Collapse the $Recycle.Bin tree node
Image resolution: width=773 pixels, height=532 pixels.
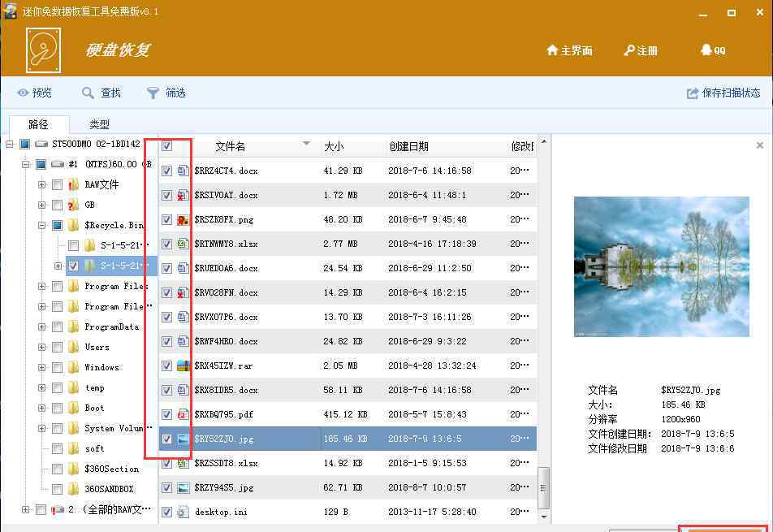pyautogui.click(x=42, y=225)
